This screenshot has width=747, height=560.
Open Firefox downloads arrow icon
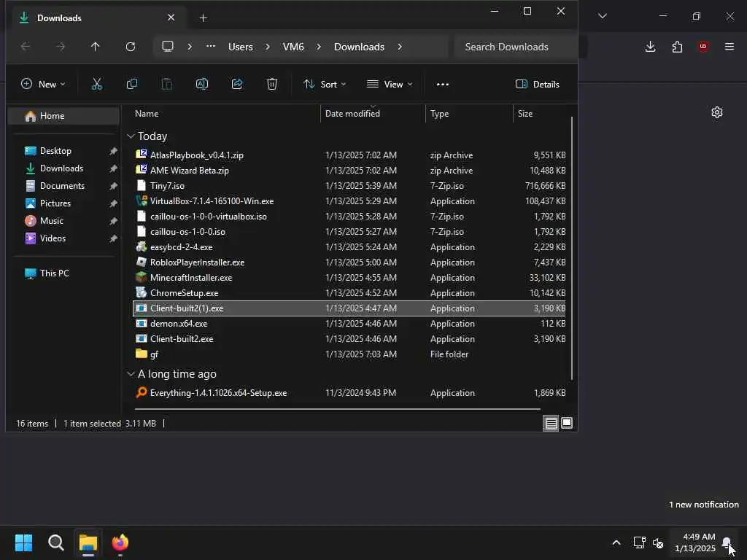[x=650, y=46]
